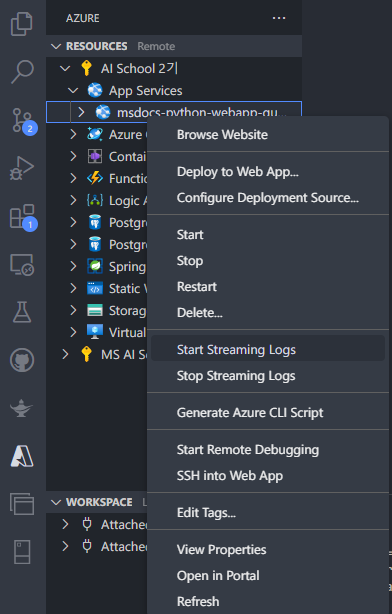Collapse the RESOURCES section
392x614 pixels.
56,46
